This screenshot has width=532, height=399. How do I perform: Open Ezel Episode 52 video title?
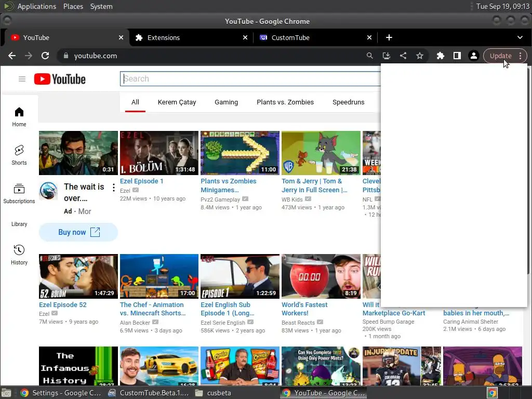(x=63, y=304)
